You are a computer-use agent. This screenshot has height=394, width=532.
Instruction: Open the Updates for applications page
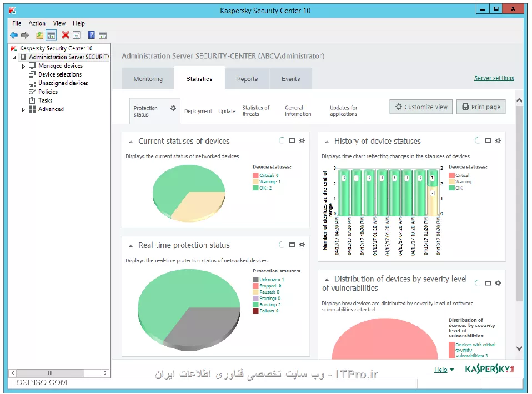(x=343, y=111)
